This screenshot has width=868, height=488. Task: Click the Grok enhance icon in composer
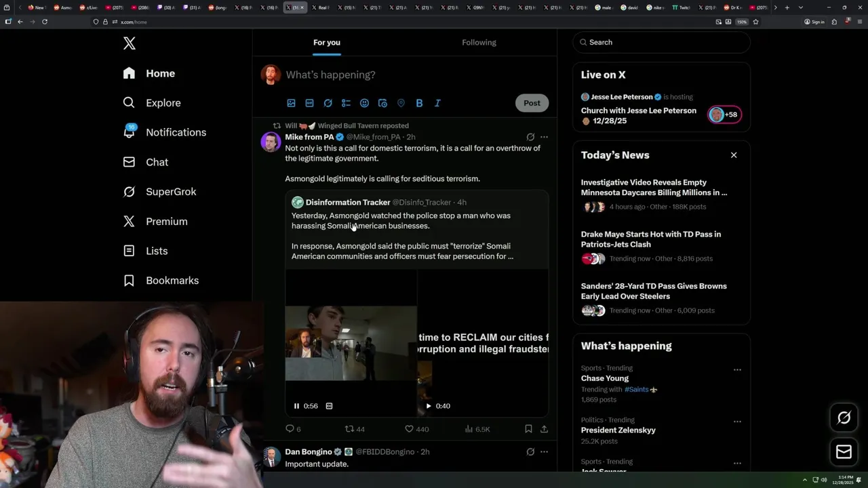coord(328,103)
